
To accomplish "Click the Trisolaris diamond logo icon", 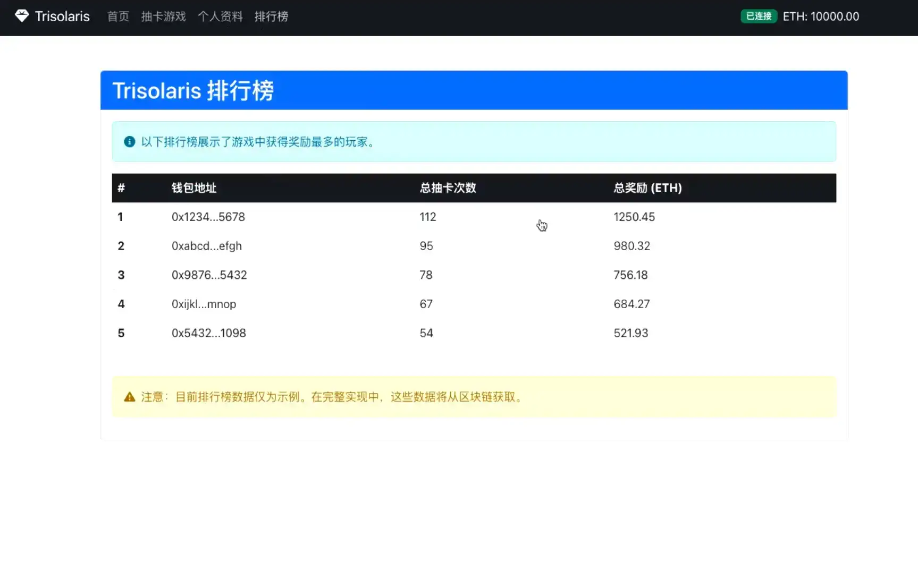I will click(x=22, y=15).
